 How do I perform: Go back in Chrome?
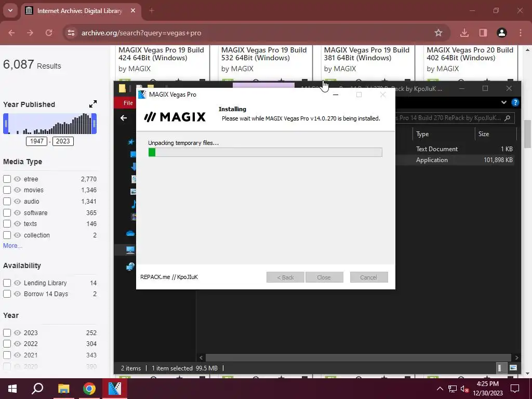11,33
